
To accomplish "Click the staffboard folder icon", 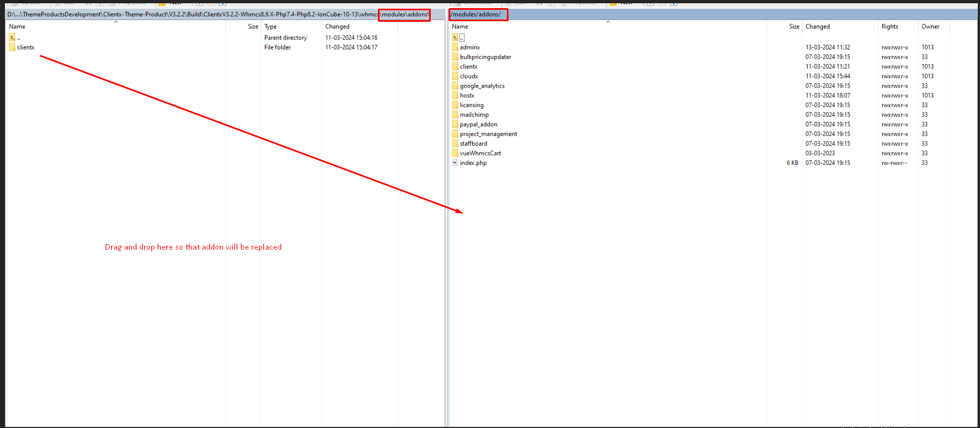I will coord(455,144).
